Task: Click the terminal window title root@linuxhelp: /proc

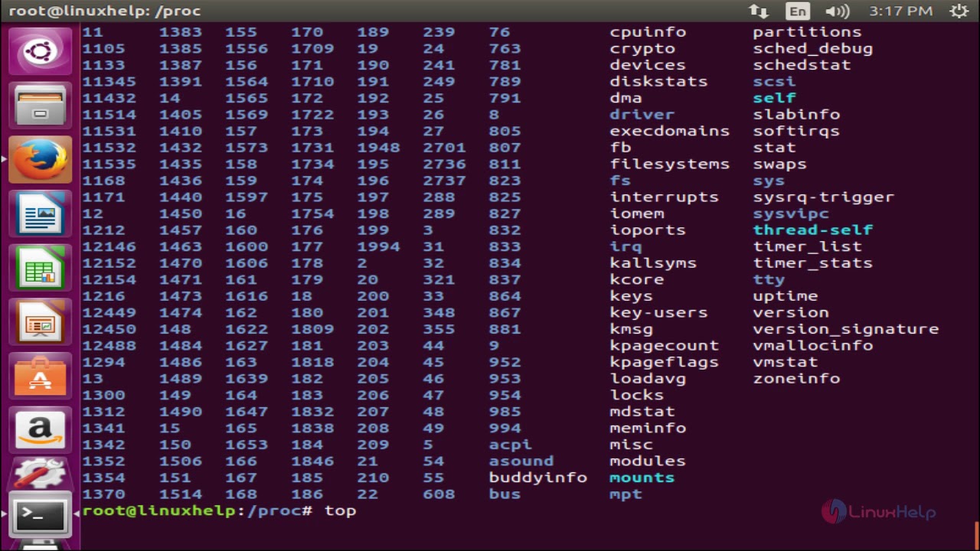Action: (105, 11)
